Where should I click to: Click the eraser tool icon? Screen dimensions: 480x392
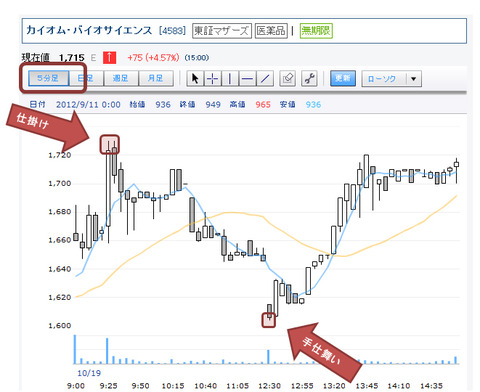pyautogui.click(x=287, y=79)
